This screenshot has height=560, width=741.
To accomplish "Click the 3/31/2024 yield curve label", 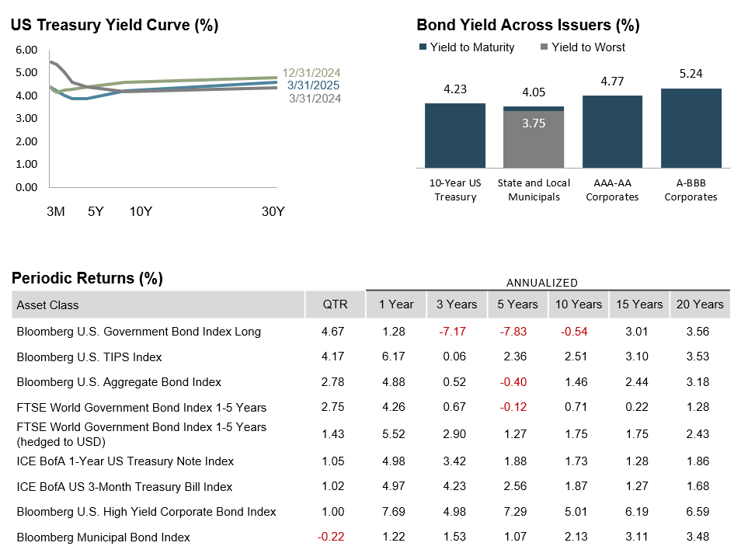I will 314,98.
